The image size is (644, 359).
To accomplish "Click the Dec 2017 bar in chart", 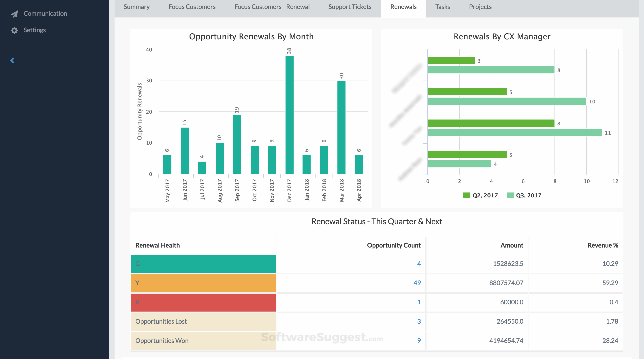I will [289, 115].
